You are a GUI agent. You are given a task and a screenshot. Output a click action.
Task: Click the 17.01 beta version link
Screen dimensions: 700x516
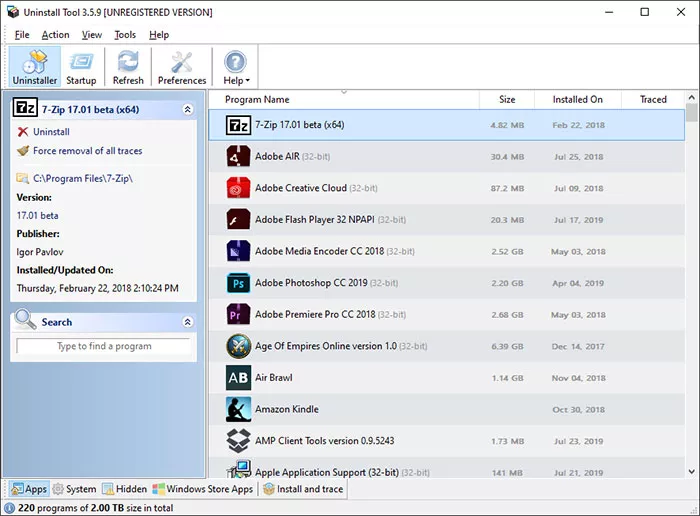[x=38, y=215]
